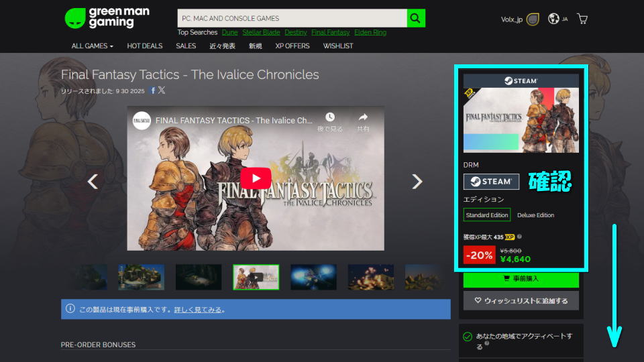Image resolution: width=644 pixels, height=362 pixels.
Task: Open the 新規 menu item
Action: tap(255, 46)
